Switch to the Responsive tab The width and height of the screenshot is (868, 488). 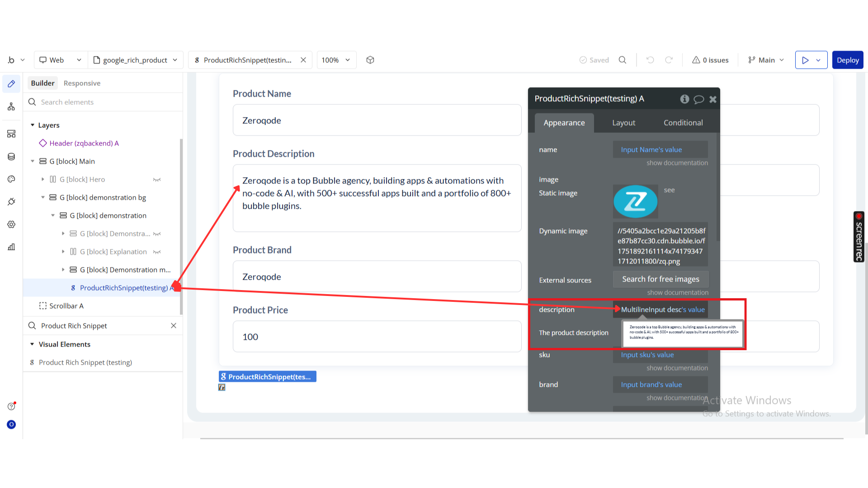coord(82,83)
